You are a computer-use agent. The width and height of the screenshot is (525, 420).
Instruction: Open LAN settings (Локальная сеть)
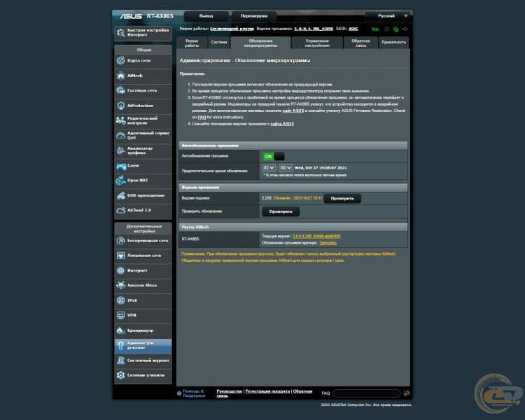[x=143, y=255]
